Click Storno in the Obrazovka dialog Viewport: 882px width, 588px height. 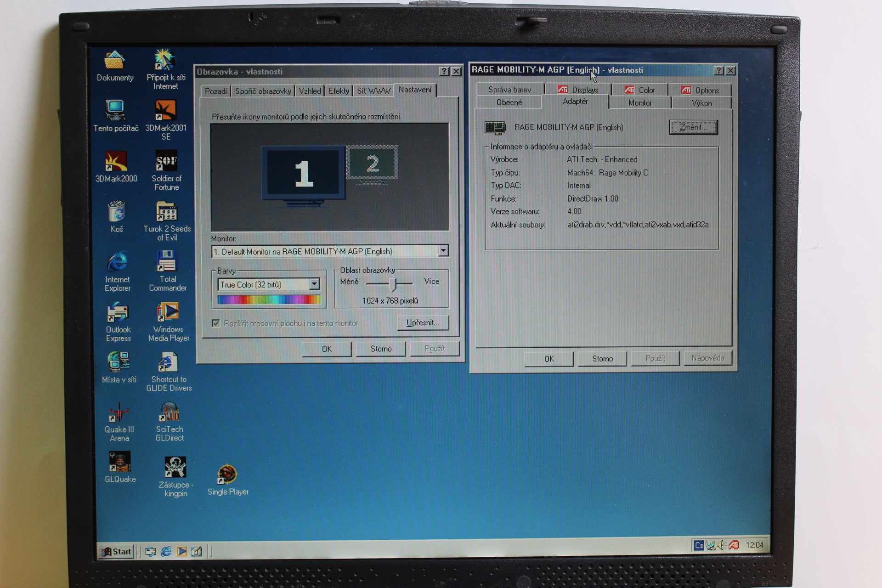[x=381, y=349]
